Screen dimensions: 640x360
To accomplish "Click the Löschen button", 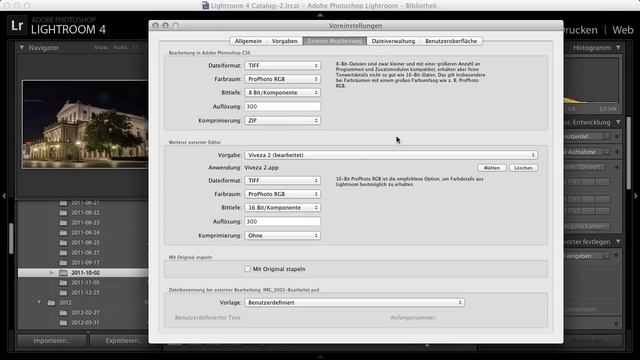I will (x=523, y=168).
